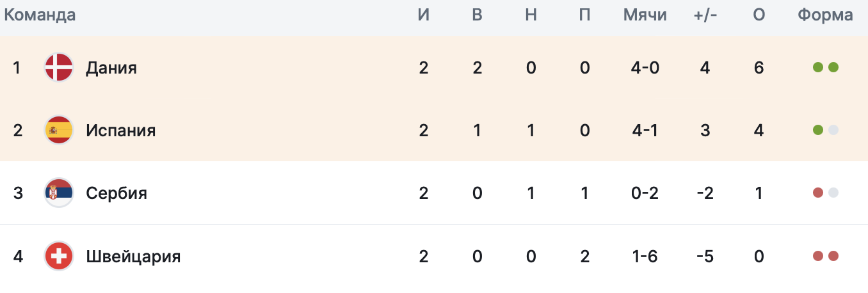Click Spain's points value 4
The height and width of the screenshot is (293, 868).
click(759, 131)
